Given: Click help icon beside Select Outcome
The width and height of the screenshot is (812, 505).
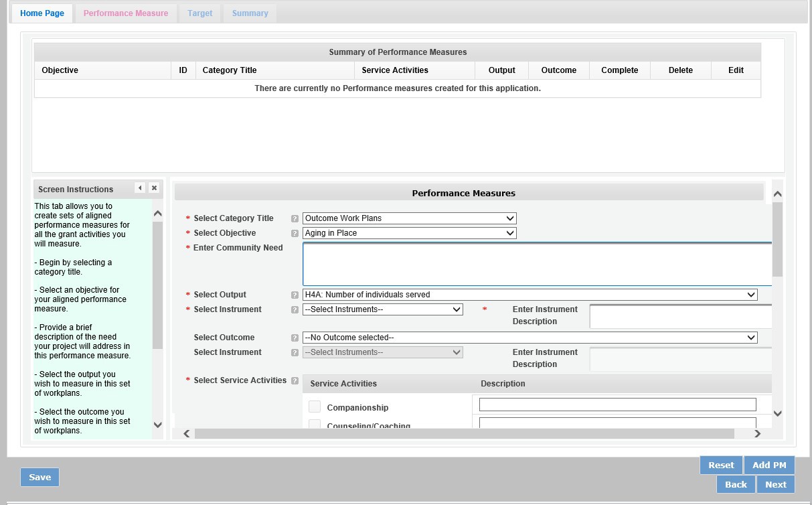Looking at the screenshot, I should pyautogui.click(x=295, y=338).
